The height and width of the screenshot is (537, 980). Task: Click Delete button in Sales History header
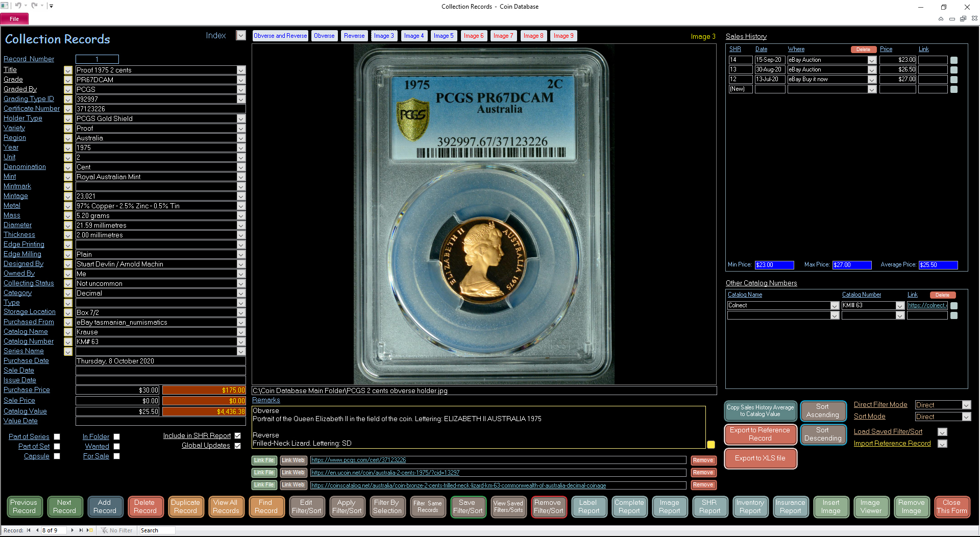[x=863, y=50]
